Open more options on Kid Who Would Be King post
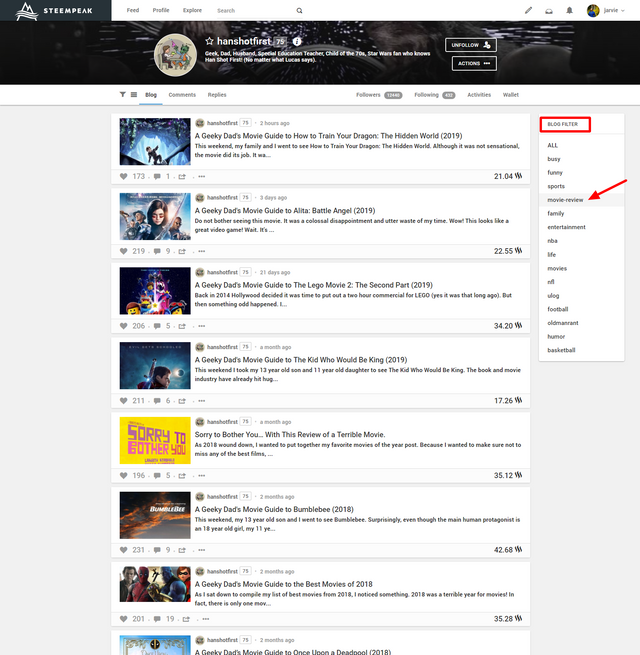The width and height of the screenshot is (640, 655). coord(202,401)
